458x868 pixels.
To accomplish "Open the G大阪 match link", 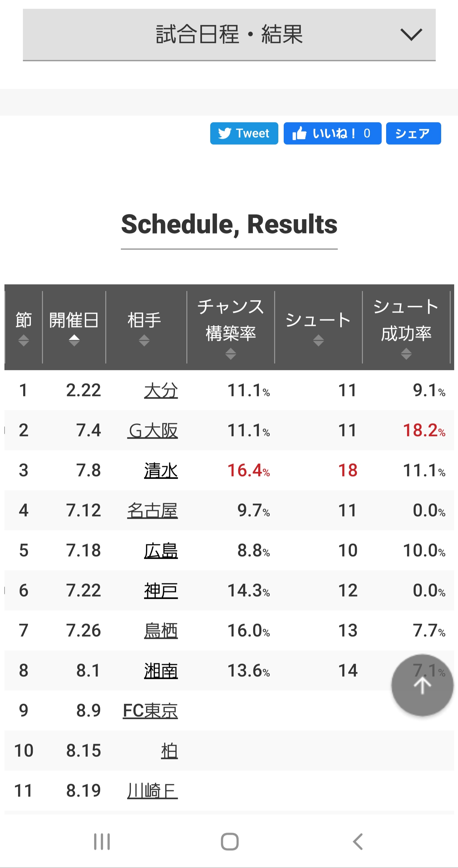I will (152, 431).
